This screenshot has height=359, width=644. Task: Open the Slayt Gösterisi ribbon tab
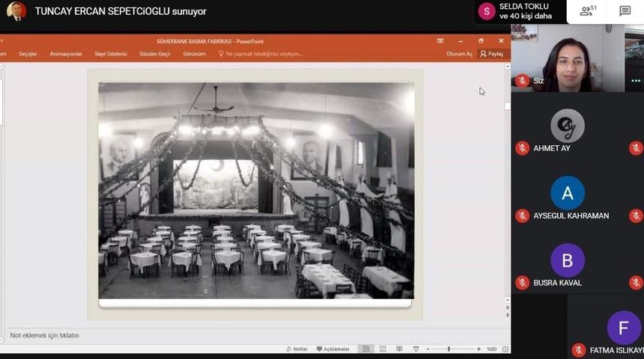pyautogui.click(x=111, y=54)
